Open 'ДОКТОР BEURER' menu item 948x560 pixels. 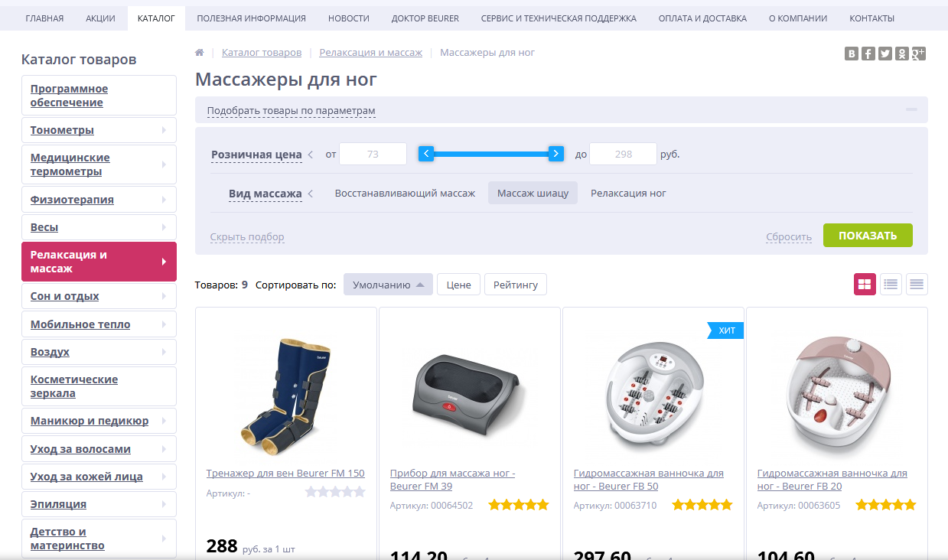coord(425,18)
